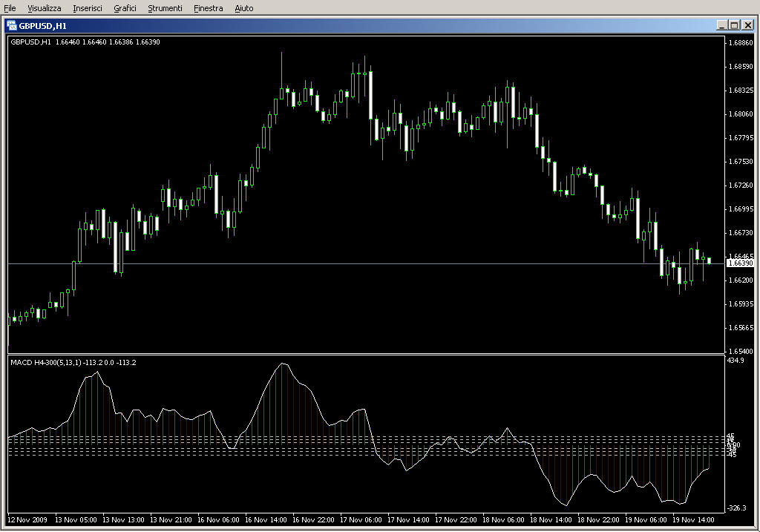Click the time axis label 19 Nov 06:00
This screenshot has height=532, width=760.
pyautogui.click(x=646, y=520)
